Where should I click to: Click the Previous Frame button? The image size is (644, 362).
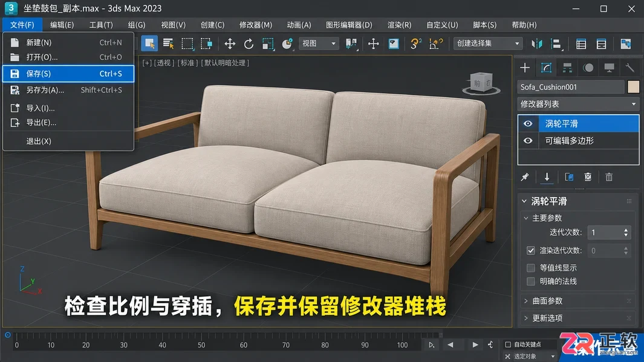[450, 344]
